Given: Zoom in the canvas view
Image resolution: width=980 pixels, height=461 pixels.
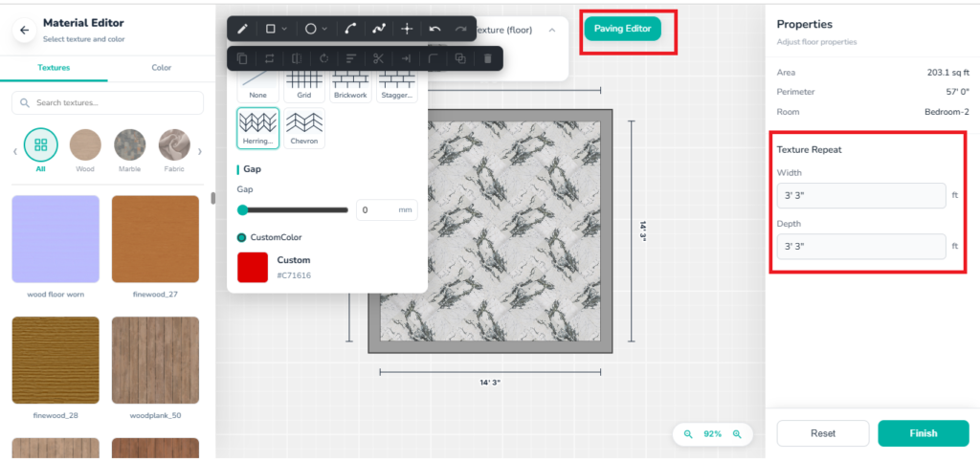Looking at the screenshot, I should click(737, 433).
